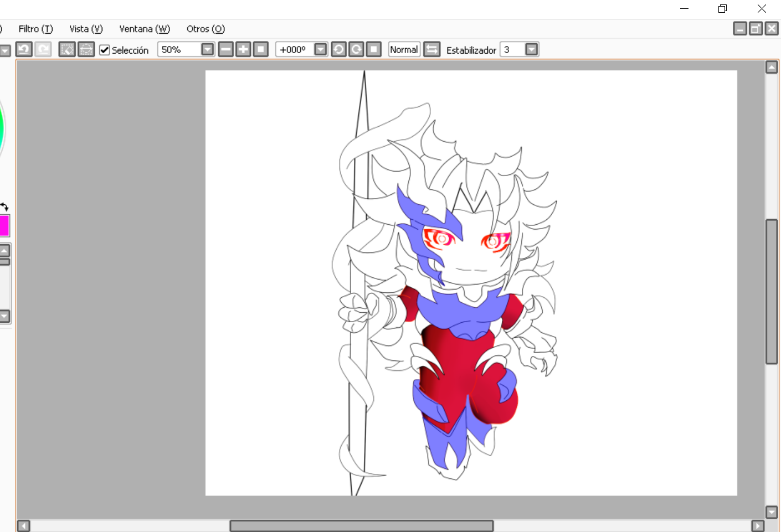Viewport: 781px width, 532px height.
Task: Rotate the canvas clockwise with icon
Action: click(x=357, y=49)
